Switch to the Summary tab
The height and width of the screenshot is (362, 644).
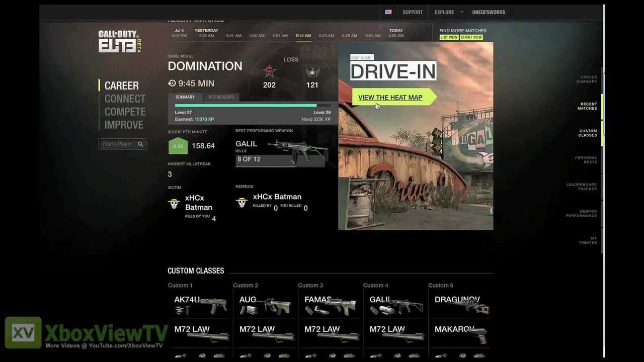[x=185, y=97]
